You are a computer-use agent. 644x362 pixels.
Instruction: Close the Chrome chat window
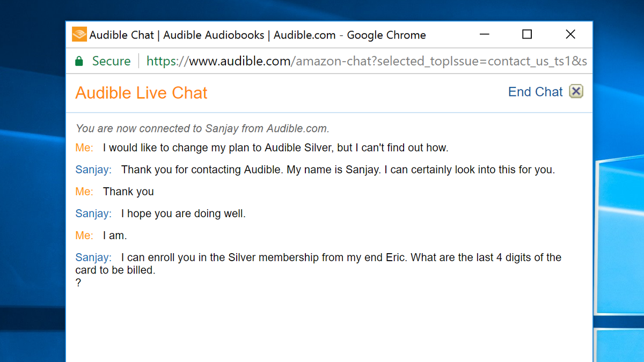[570, 34]
